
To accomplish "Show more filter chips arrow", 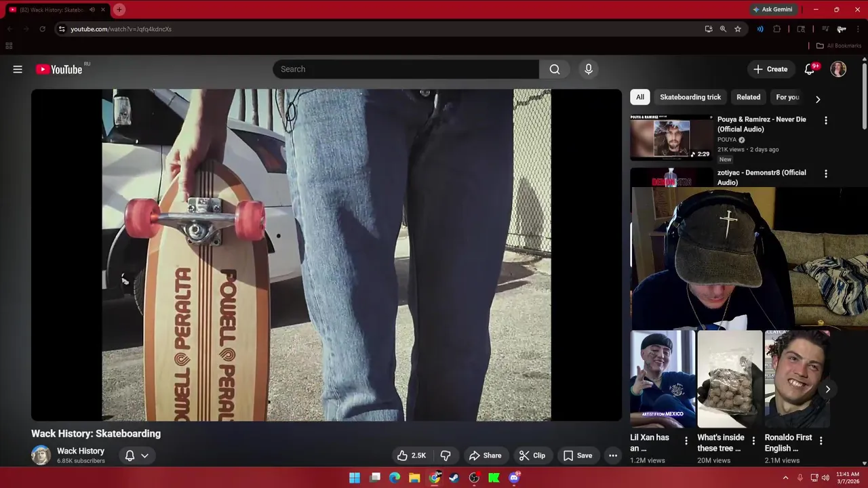I will (818, 99).
